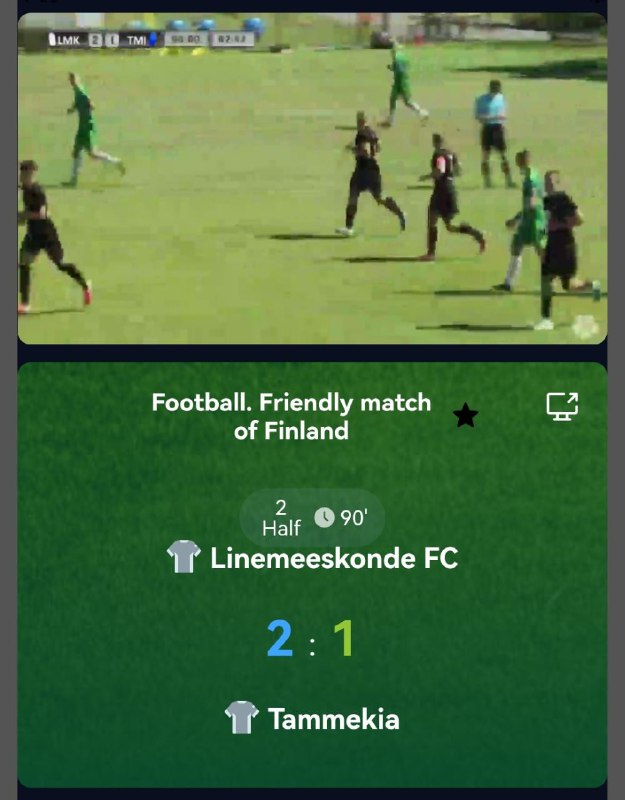
Task: Click the green away score 1
Action: coord(344,638)
